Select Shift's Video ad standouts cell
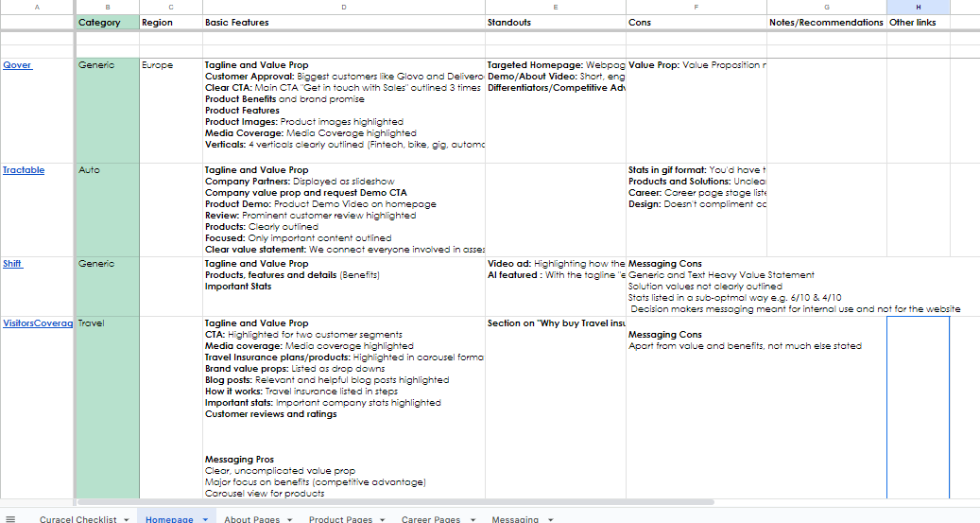Screen dimensions: 980x523 point(555,287)
